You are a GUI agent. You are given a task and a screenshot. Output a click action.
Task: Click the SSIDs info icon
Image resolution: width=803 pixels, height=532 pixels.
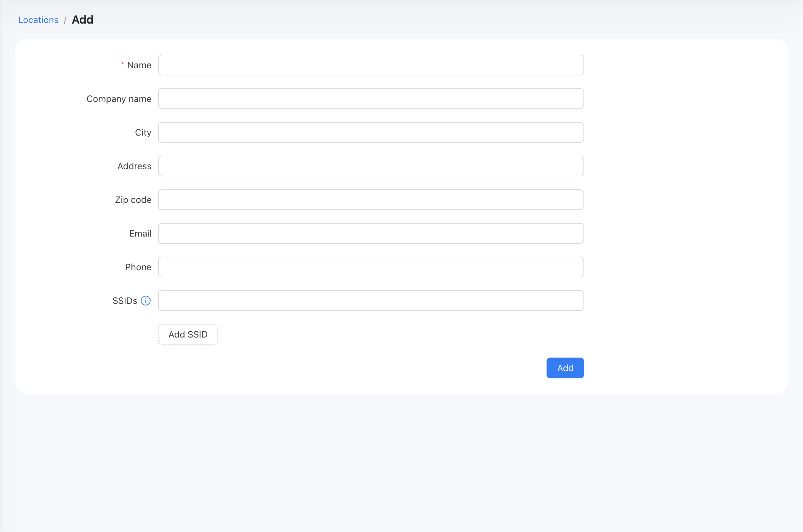pos(146,301)
